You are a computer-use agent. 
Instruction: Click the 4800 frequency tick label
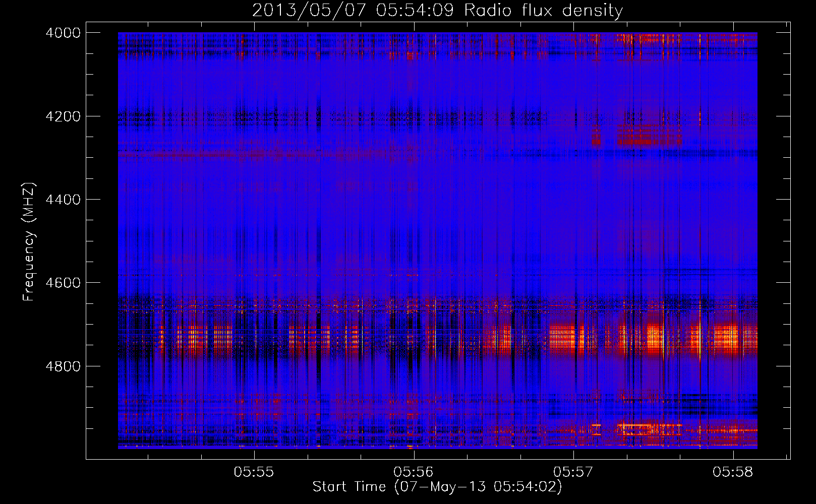[x=63, y=366]
